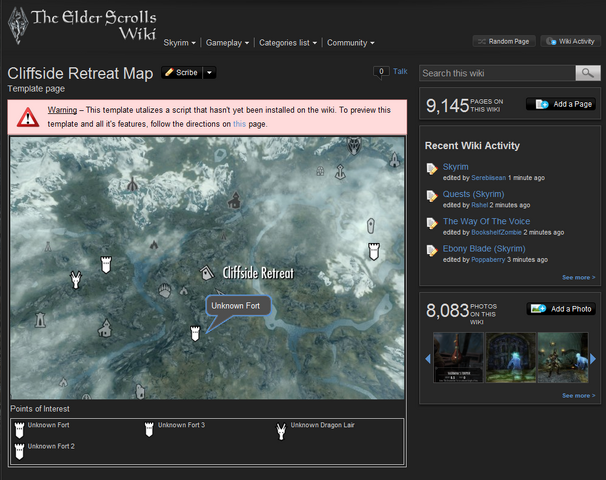Click the Add a Page button
The height and width of the screenshot is (480, 606).
[x=561, y=104]
